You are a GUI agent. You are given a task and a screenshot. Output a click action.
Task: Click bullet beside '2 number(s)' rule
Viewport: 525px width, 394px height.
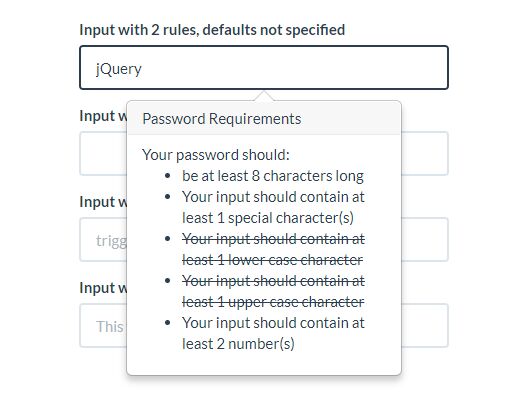pyautogui.click(x=168, y=323)
